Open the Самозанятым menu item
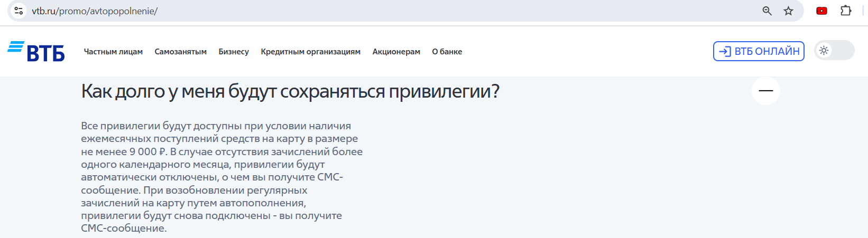 (x=181, y=52)
